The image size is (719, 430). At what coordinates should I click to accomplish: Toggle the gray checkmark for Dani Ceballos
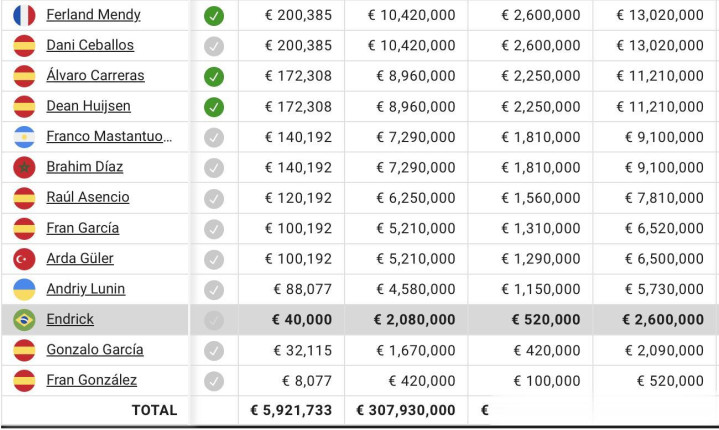click(214, 45)
